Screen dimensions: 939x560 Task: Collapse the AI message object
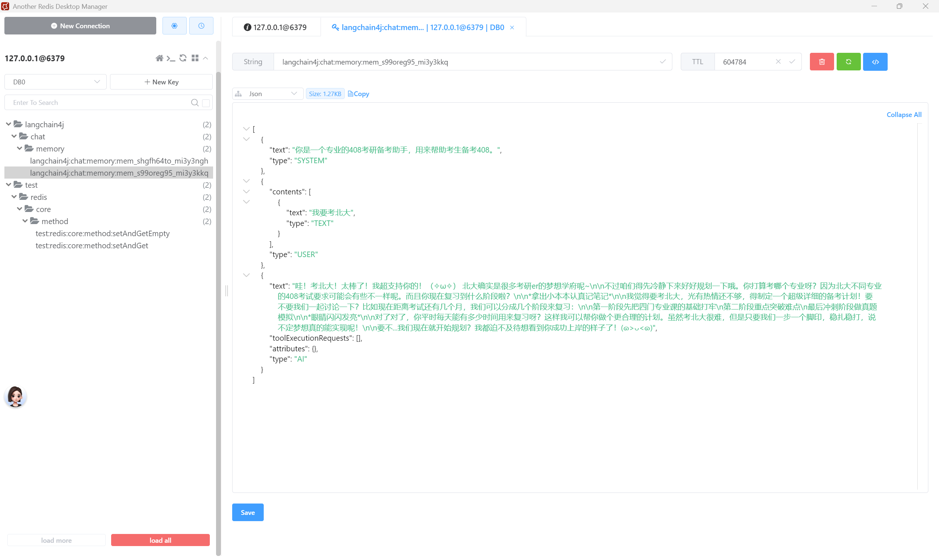coord(246,275)
